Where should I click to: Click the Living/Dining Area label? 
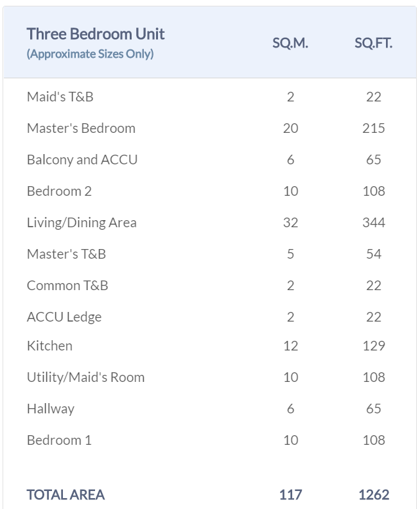82,223
